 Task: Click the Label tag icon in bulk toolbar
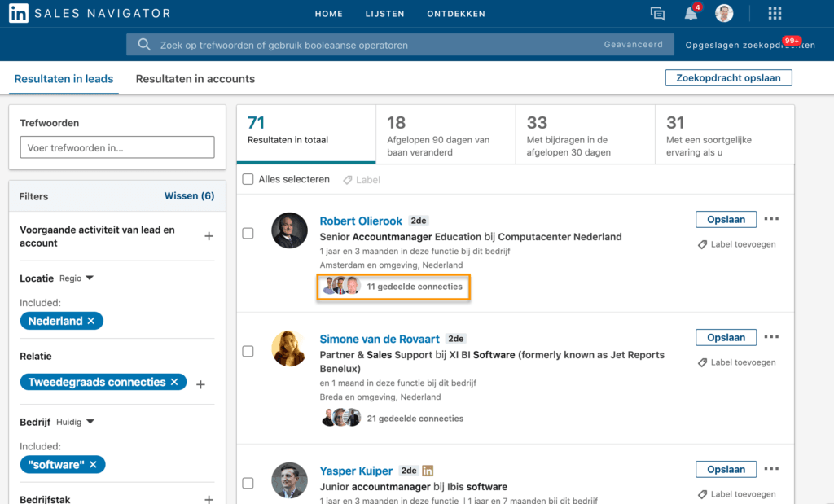click(347, 180)
